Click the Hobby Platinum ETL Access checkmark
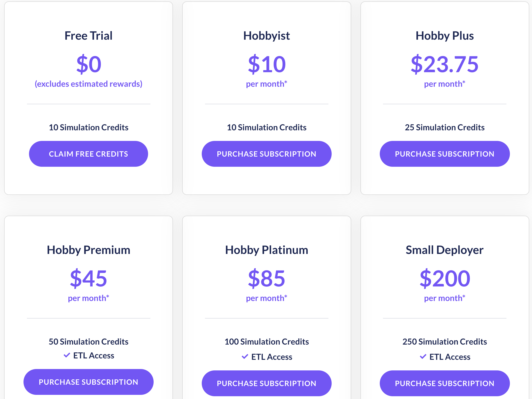 [x=245, y=357]
